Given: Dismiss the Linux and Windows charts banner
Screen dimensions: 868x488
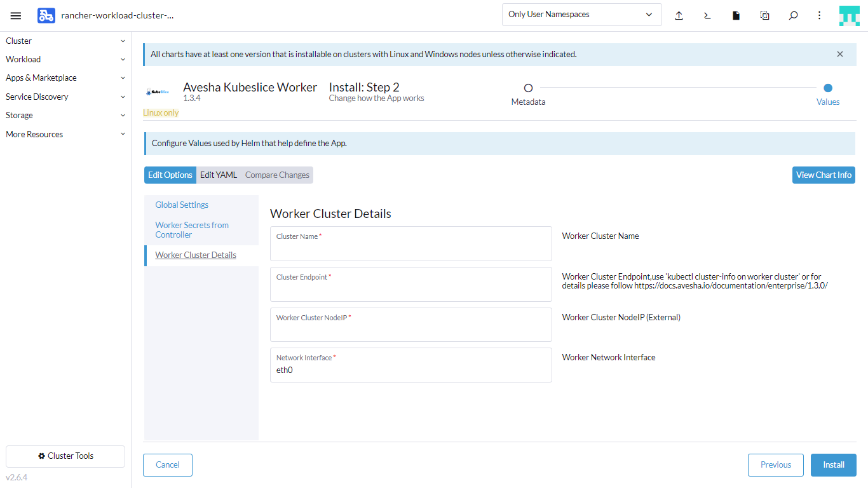Looking at the screenshot, I should click(840, 54).
